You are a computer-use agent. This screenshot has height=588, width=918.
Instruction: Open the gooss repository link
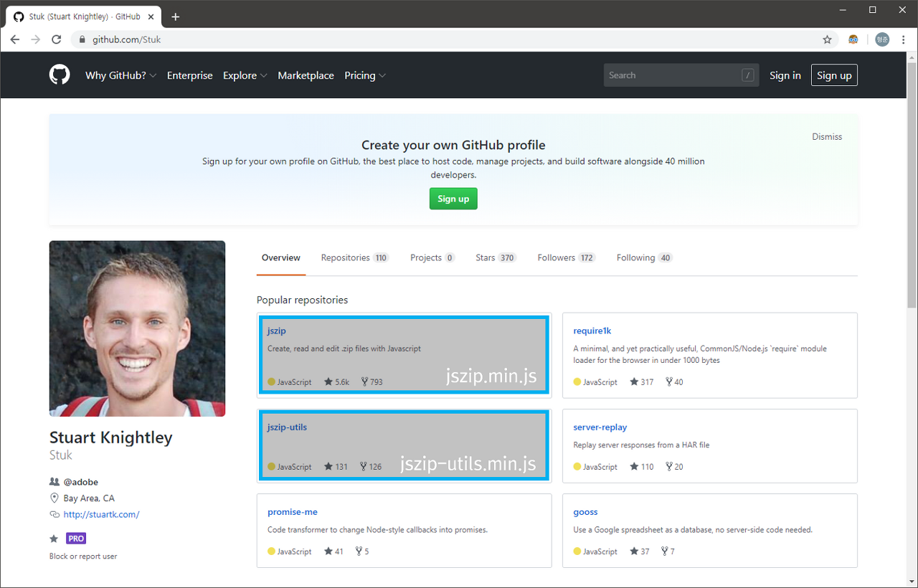point(586,512)
